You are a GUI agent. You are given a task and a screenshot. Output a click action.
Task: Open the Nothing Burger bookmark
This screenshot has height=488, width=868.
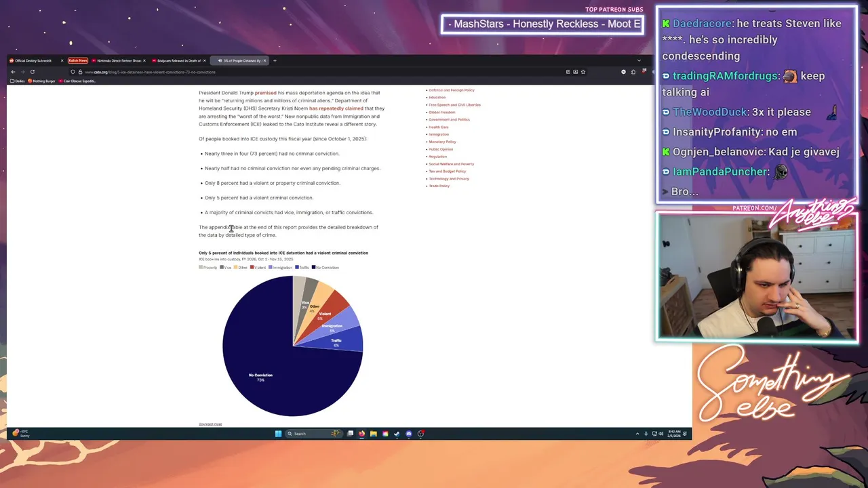pyautogui.click(x=42, y=81)
